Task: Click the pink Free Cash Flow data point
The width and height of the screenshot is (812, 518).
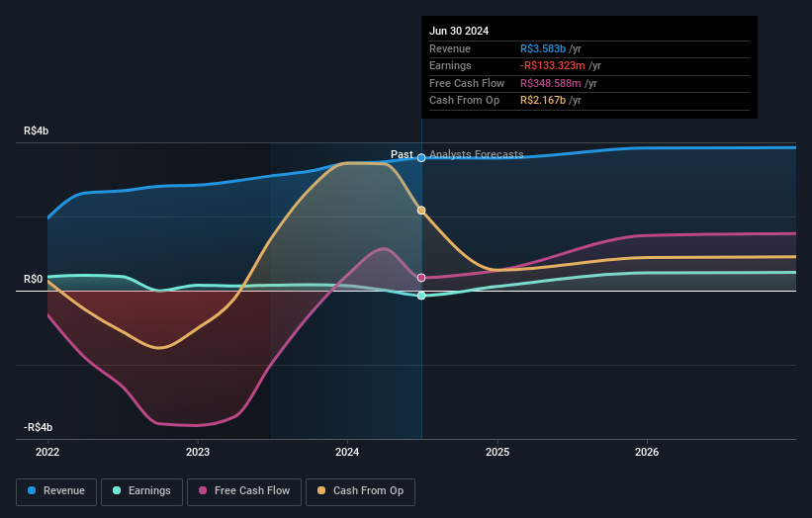Action: coord(421,278)
